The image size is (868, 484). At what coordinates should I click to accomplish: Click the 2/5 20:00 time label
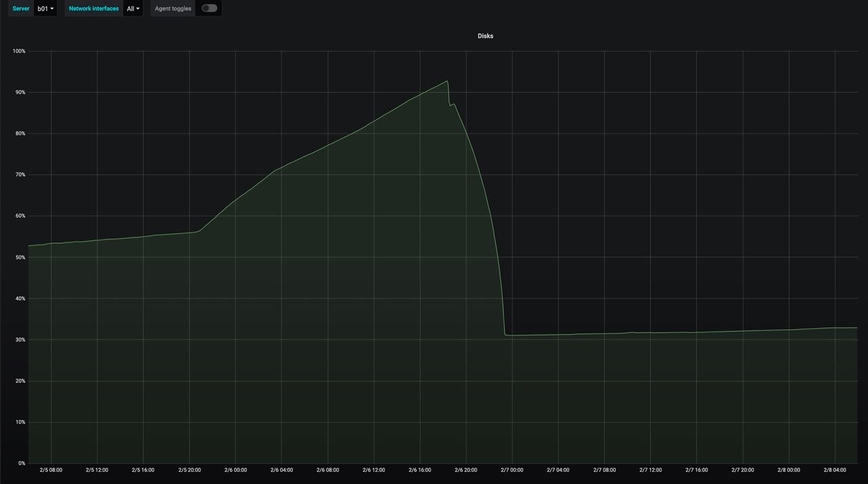pos(189,470)
